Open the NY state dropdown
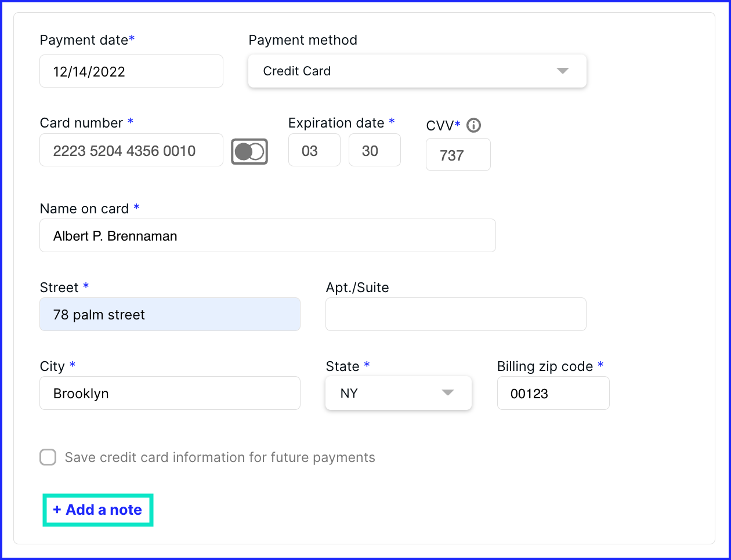Screen dimensions: 731x560 coord(399,393)
